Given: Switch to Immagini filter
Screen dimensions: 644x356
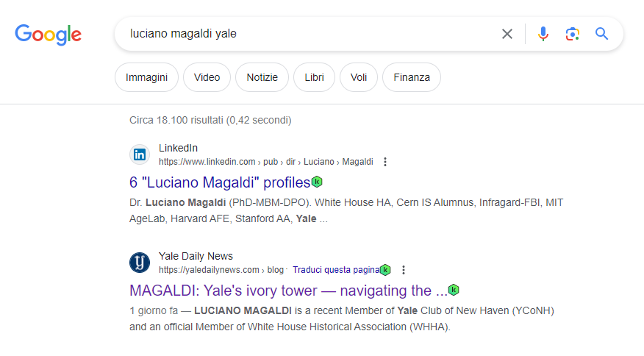Looking at the screenshot, I should click(x=146, y=77).
